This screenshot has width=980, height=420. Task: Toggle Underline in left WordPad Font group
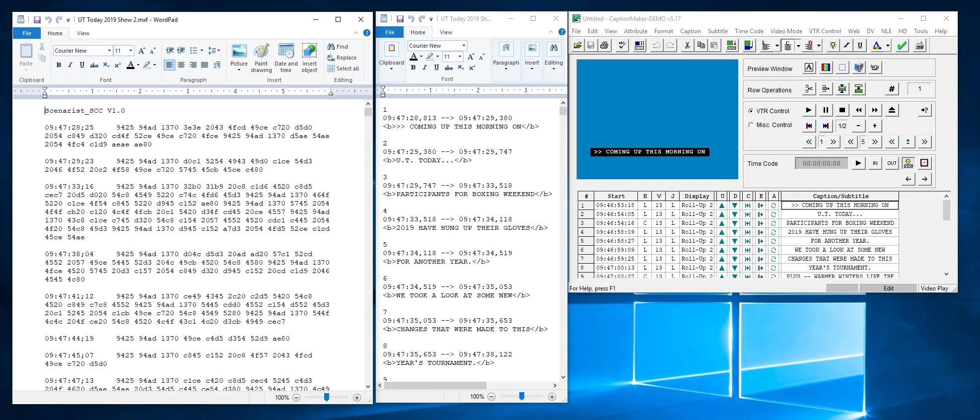click(x=82, y=65)
